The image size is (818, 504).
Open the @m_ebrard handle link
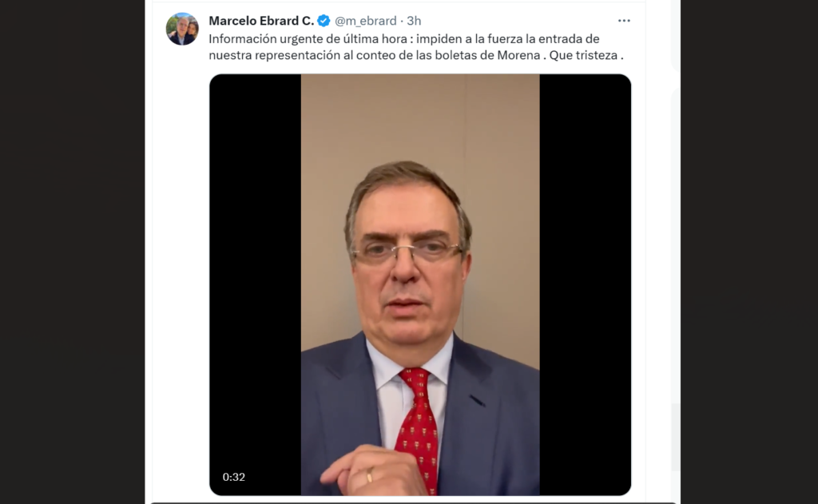pos(365,21)
